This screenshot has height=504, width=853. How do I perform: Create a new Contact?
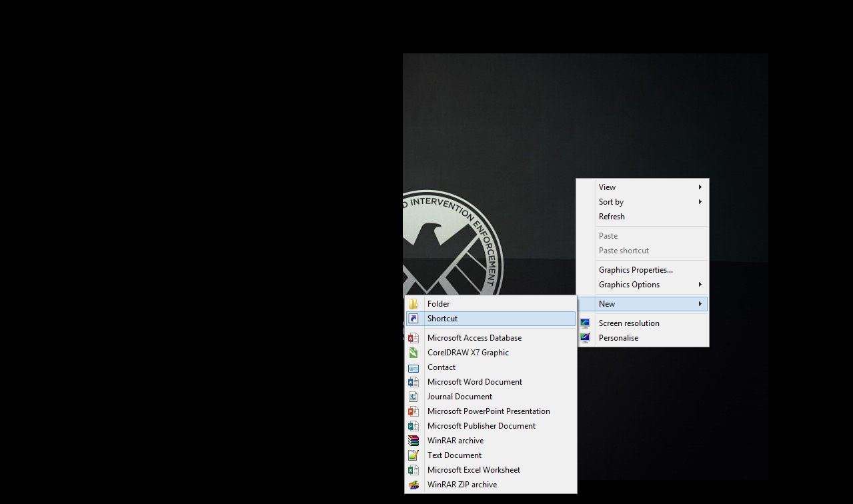pos(491,367)
